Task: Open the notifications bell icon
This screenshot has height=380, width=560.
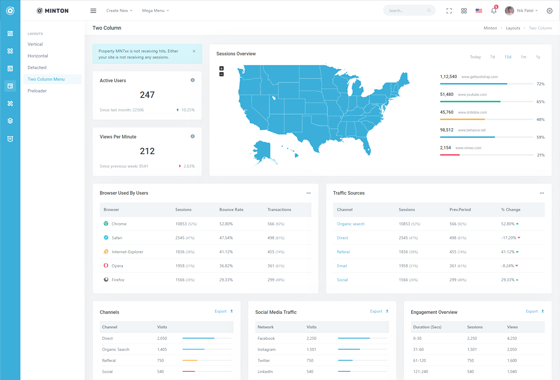Action: (494, 11)
